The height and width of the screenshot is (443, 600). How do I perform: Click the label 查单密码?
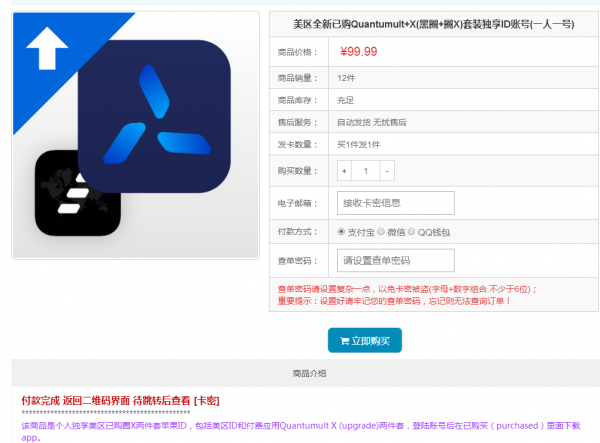(297, 261)
